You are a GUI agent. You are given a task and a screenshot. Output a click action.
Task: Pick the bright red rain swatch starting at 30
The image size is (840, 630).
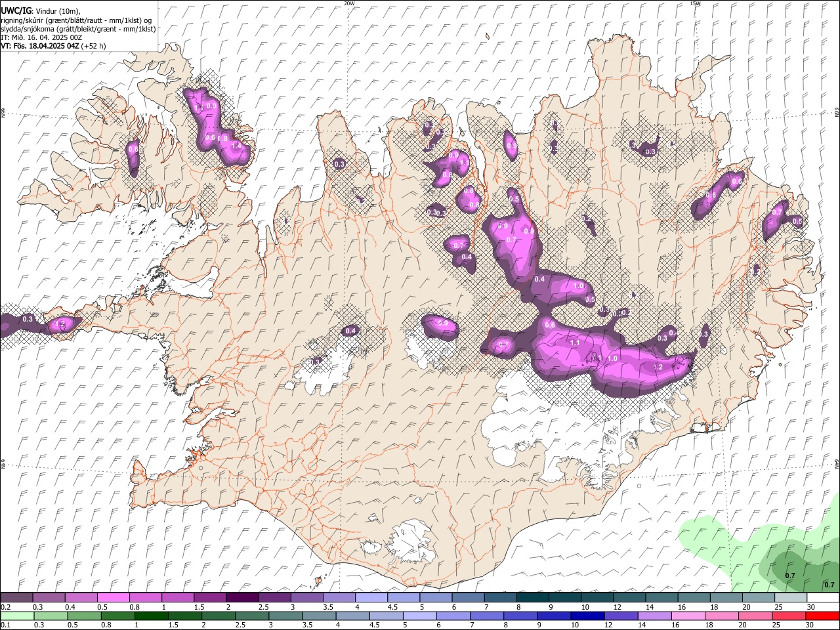[823, 616]
